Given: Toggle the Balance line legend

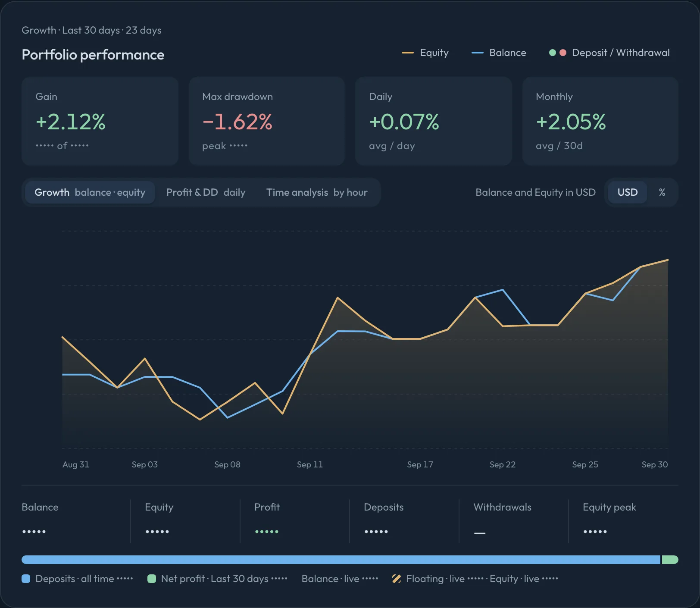Looking at the screenshot, I should [499, 53].
